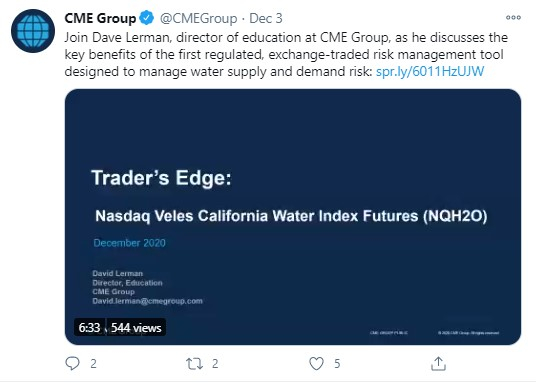The width and height of the screenshot is (536, 383).
Task: Click the blue verified badge icon
Action: tap(147, 18)
